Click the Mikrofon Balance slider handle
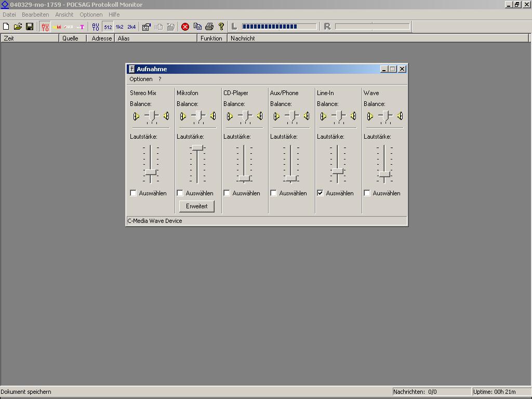Screen dimensions: 532x399 pyautogui.click(x=198, y=116)
